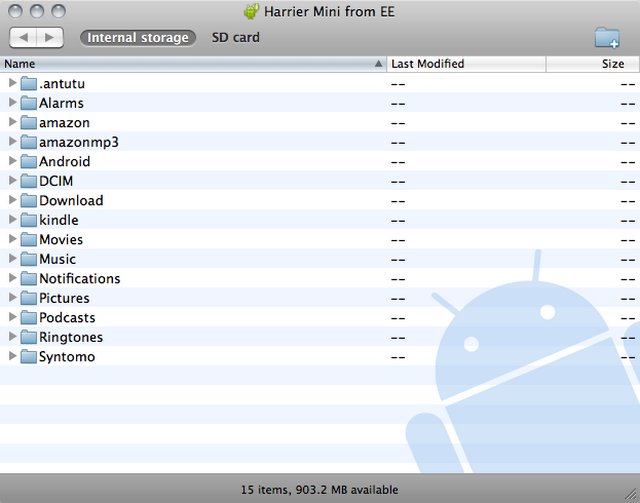Expand the Android folder disclosure triangle

coord(12,161)
